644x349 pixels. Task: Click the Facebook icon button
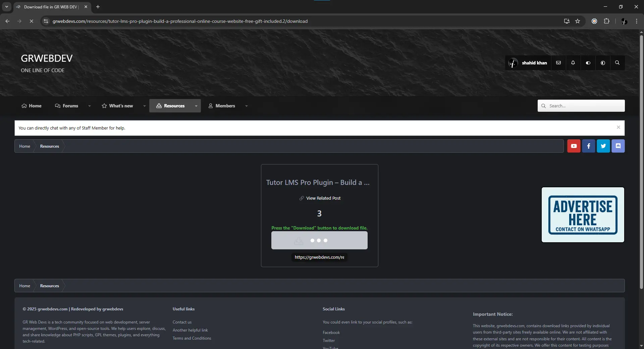(x=588, y=146)
